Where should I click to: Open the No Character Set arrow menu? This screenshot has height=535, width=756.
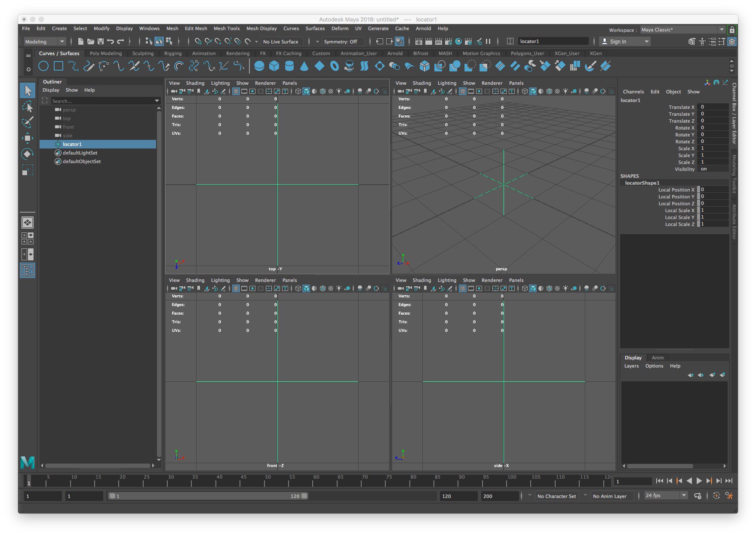click(530, 495)
